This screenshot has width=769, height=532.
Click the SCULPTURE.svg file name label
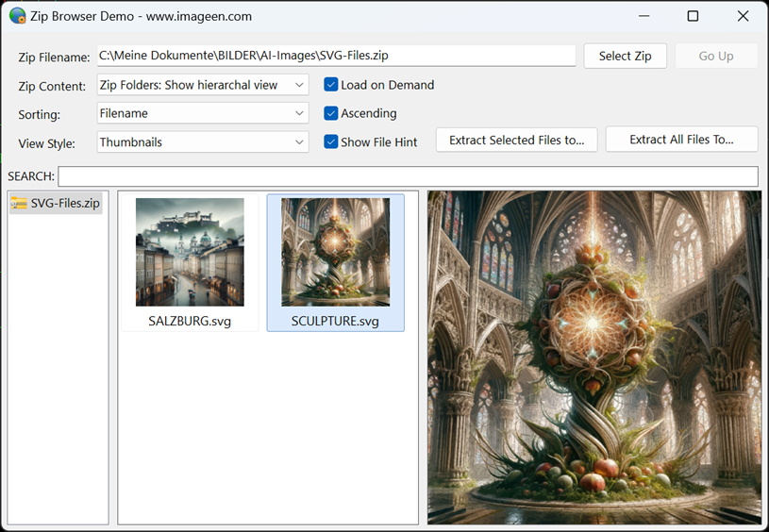[336, 321]
